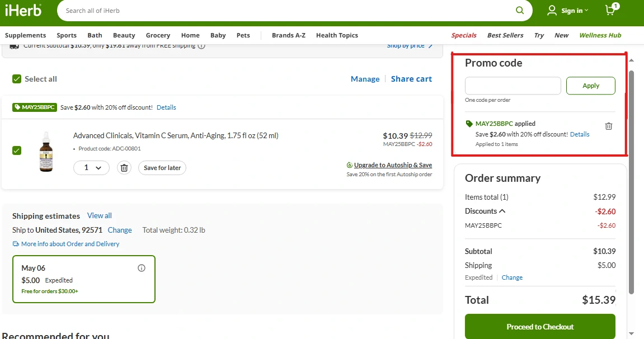Open the Supplements menu

pos(26,35)
